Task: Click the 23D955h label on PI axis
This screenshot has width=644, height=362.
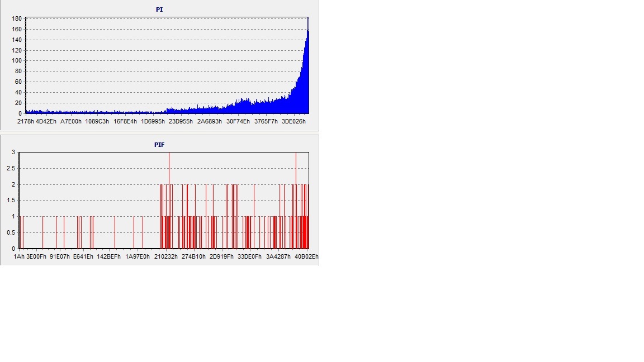Action: (181, 121)
